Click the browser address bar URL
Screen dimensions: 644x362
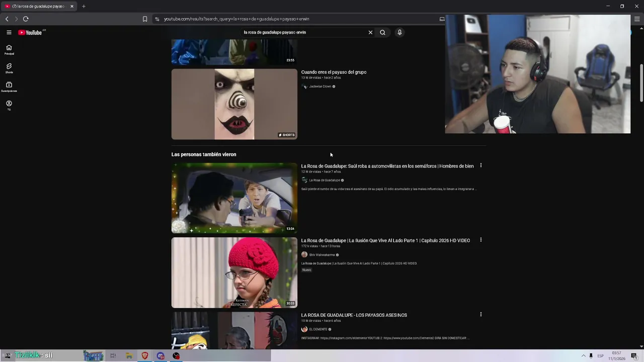point(236,19)
